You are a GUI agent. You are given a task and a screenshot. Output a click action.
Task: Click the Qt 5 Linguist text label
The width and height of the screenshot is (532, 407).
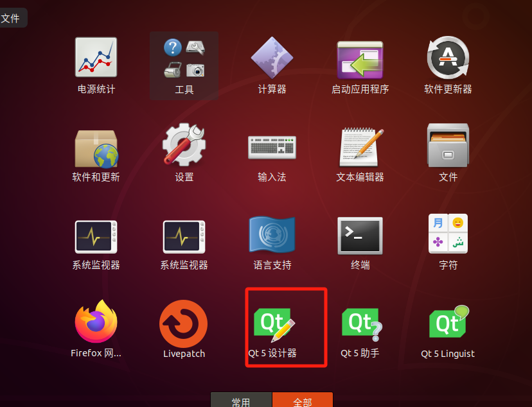448,354
